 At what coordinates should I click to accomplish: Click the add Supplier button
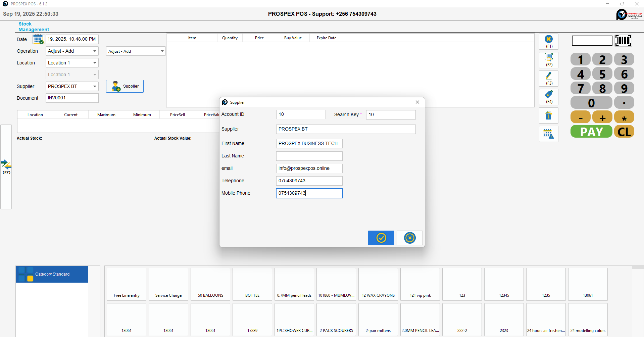[125, 86]
